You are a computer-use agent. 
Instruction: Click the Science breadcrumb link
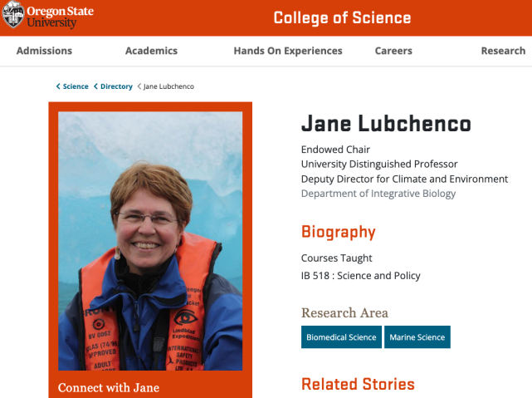coord(76,86)
